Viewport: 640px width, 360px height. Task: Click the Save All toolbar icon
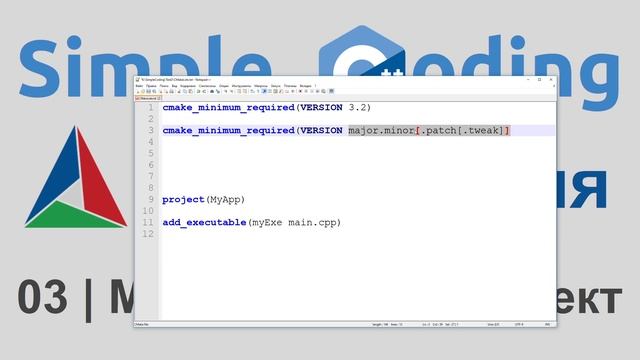click(154, 91)
